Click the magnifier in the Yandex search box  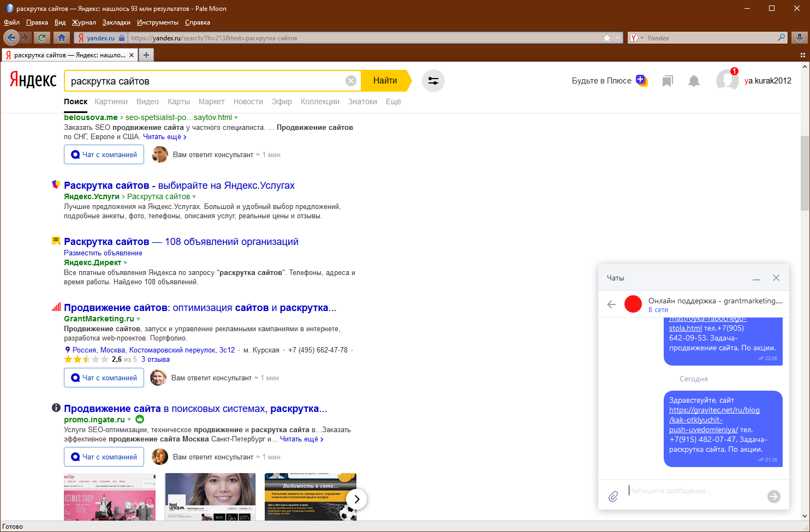[x=782, y=38]
